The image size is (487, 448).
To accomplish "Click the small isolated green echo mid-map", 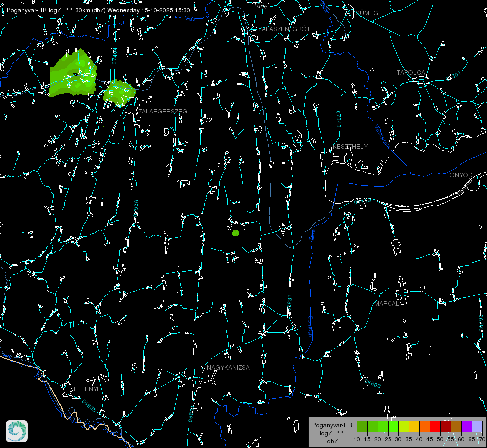I will pyautogui.click(x=236, y=233).
